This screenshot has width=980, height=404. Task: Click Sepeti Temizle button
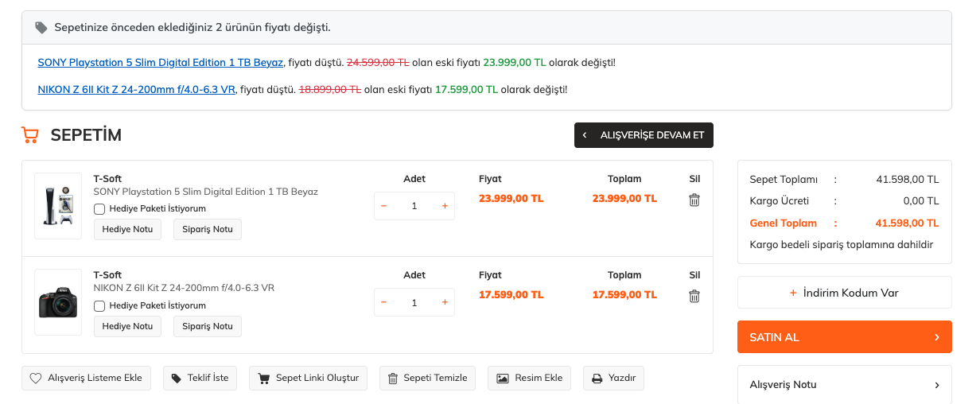[428, 378]
